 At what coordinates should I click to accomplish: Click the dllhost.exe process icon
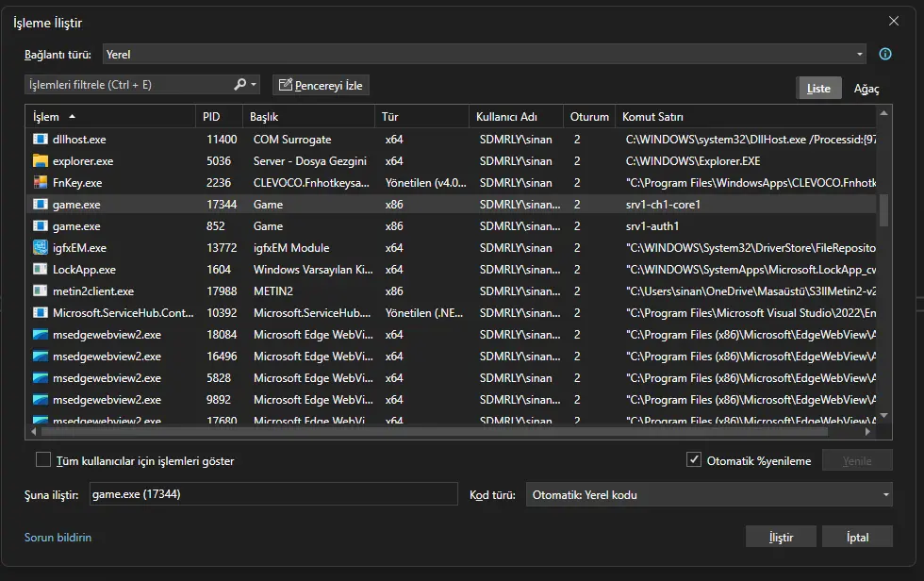[x=40, y=139]
